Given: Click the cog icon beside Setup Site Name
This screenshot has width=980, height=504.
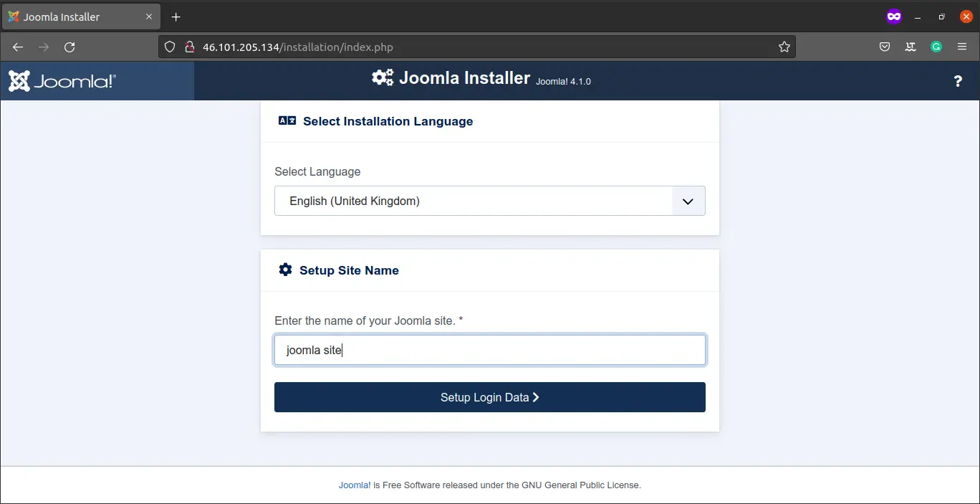Looking at the screenshot, I should point(285,270).
